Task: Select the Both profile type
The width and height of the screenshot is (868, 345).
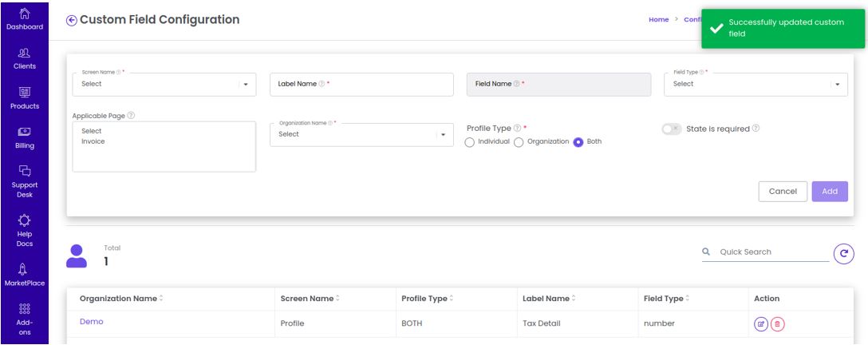Action: click(578, 142)
